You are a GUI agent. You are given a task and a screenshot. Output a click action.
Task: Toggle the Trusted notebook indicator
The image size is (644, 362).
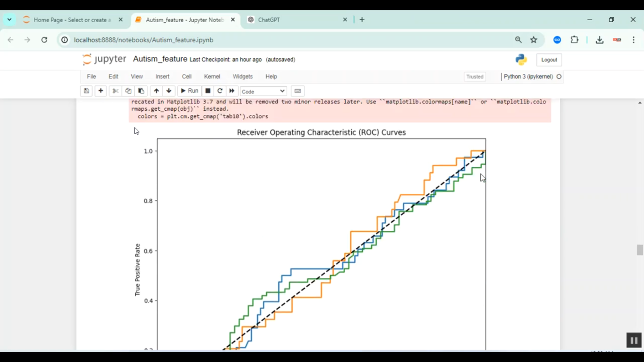(474, 77)
